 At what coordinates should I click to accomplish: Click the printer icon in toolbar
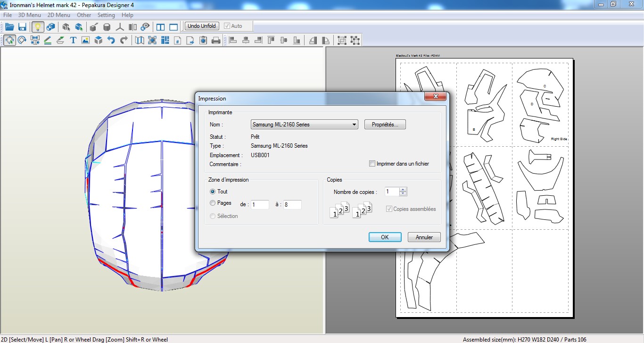(x=216, y=41)
